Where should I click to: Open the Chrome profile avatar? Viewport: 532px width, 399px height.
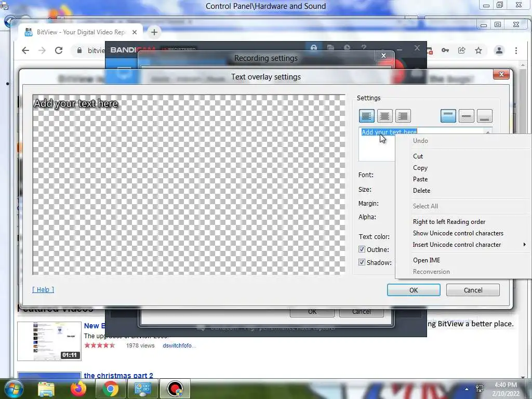click(x=499, y=50)
